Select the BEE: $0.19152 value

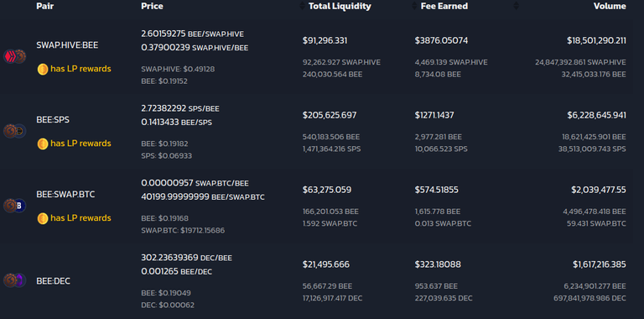coord(164,81)
